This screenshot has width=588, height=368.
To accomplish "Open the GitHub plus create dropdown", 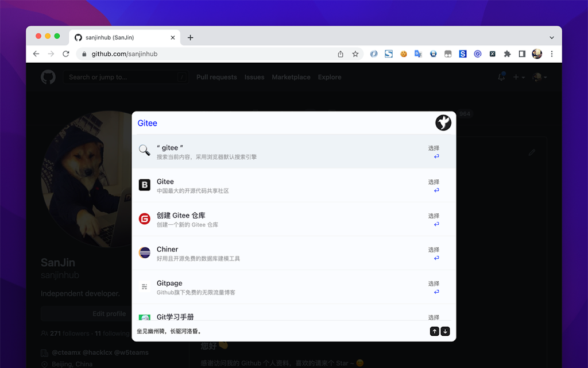I will (519, 77).
